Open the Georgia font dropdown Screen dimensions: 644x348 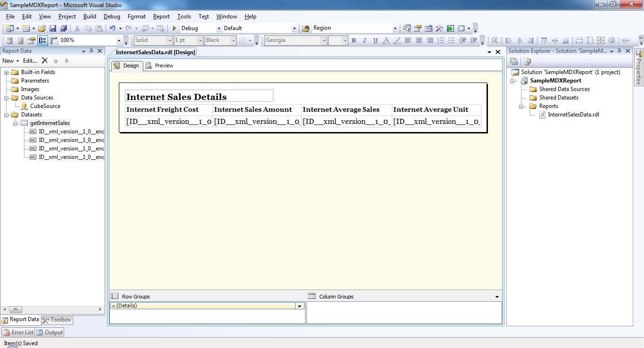tap(323, 41)
